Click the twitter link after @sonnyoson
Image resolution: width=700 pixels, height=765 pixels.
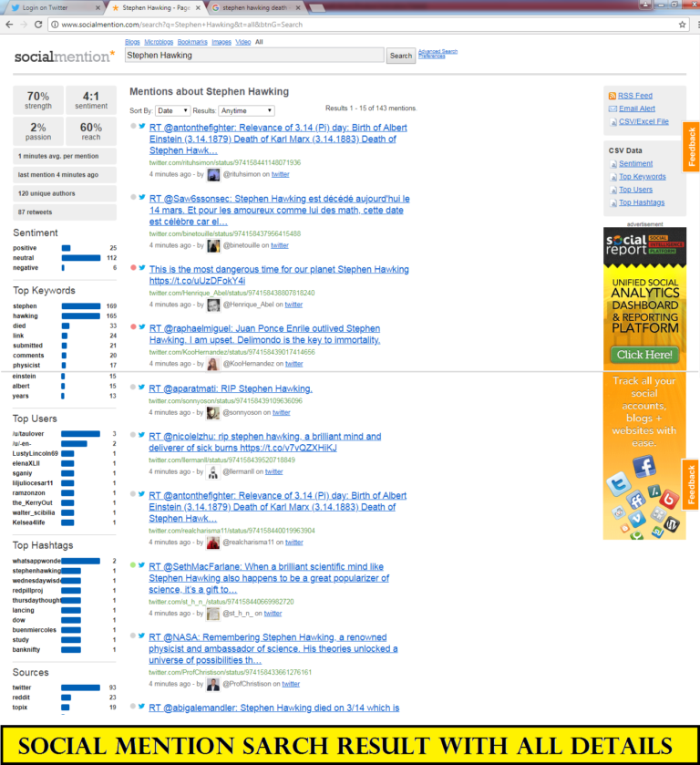(x=282, y=413)
